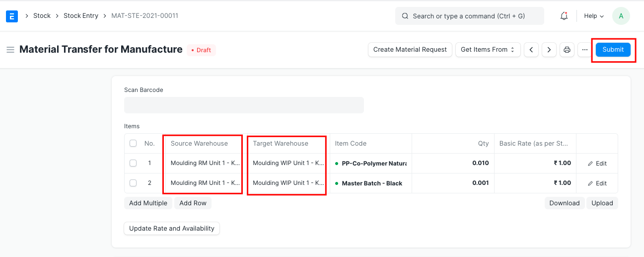The width and height of the screenshot is (644, 257).
Task: Open the Help dropdown menu
Action: [x=593, y=16]
